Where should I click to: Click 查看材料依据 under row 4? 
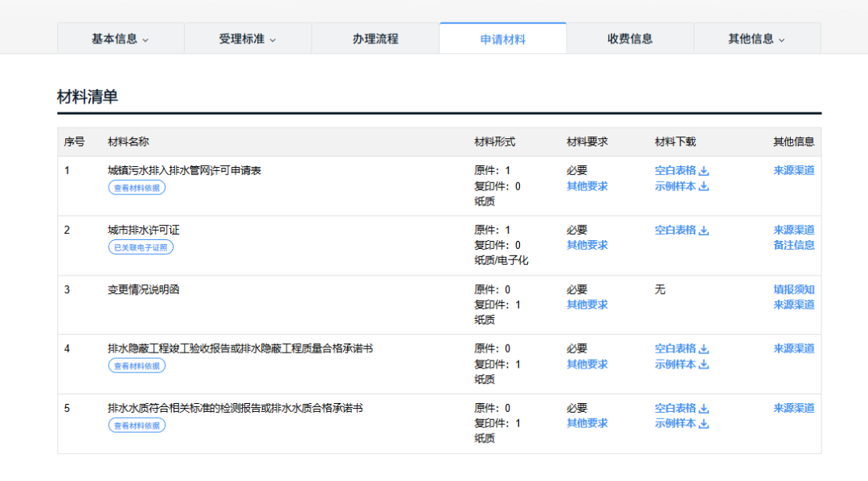pyautogui.click(x=137, y=366)
